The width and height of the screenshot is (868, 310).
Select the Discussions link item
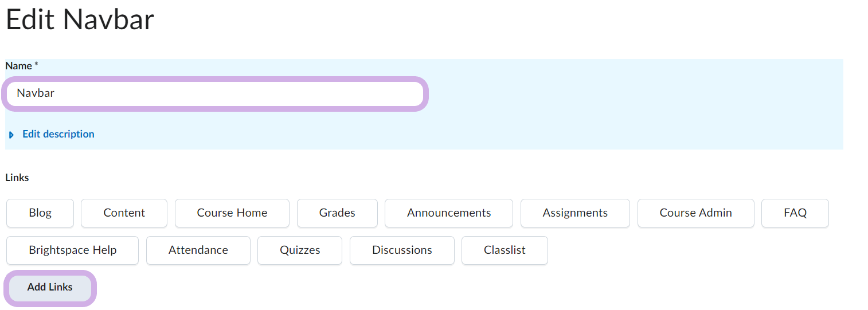402,250
